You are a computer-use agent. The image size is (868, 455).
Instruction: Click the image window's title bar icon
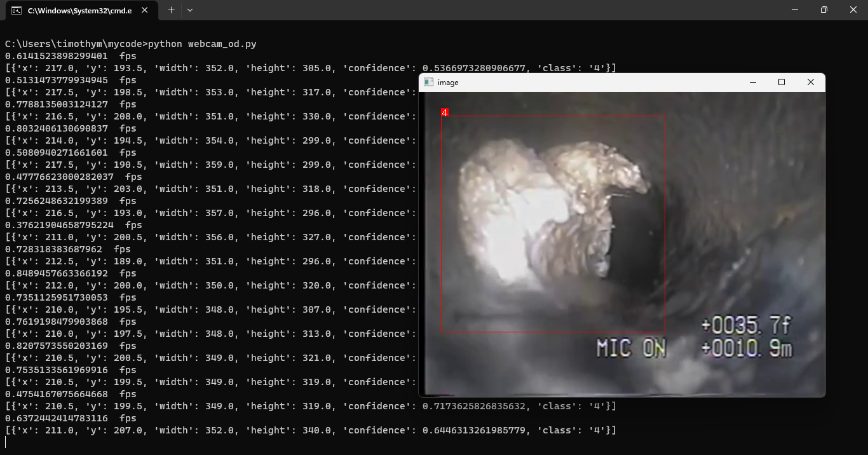coord(429,83)
